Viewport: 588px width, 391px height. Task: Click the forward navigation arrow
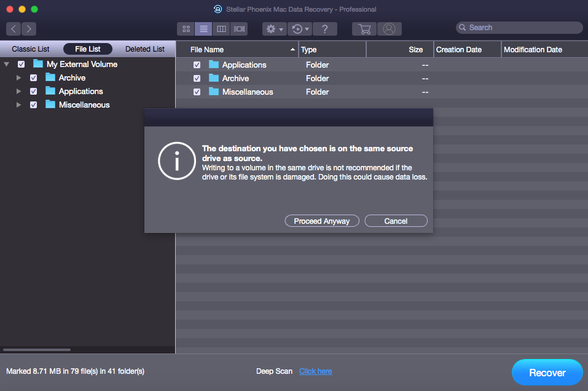click(x=29, y=29)
